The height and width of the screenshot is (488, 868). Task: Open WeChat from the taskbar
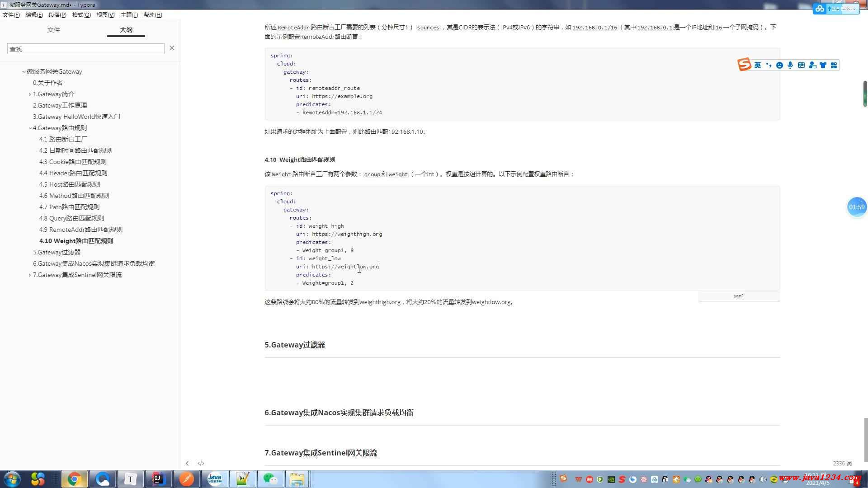coord(270,479)
